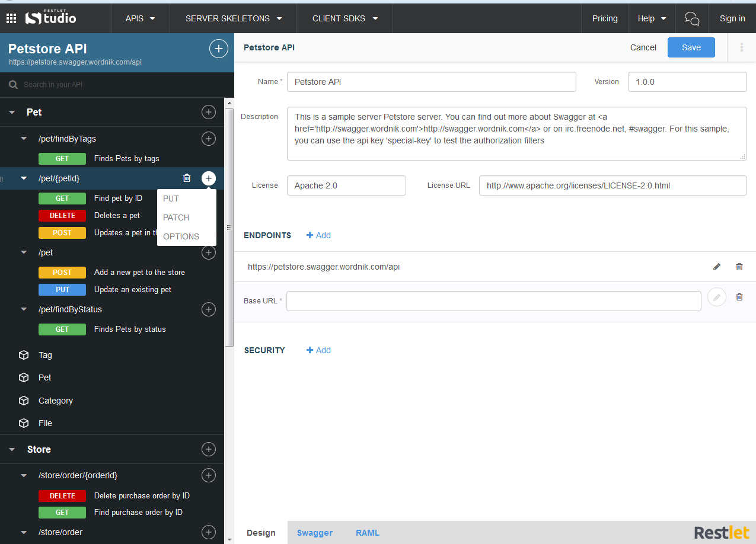
Task: Switch to the Design tab
Action: coord(261,533)
